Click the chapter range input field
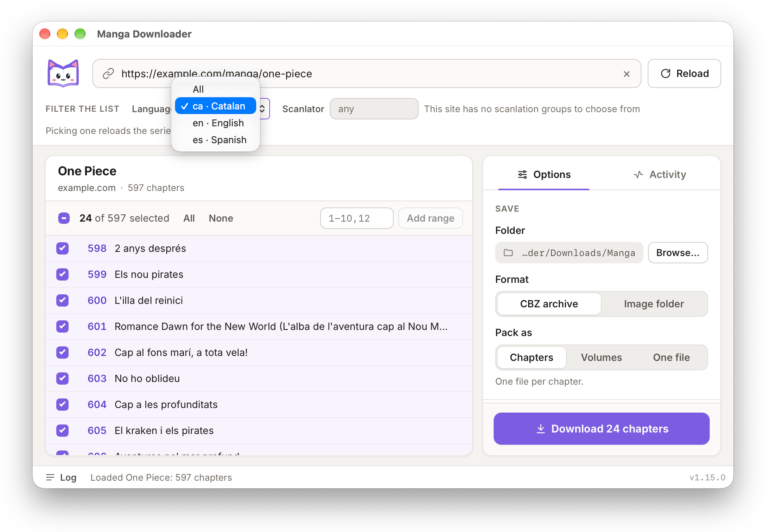766x532 pixels. (357, 218)
